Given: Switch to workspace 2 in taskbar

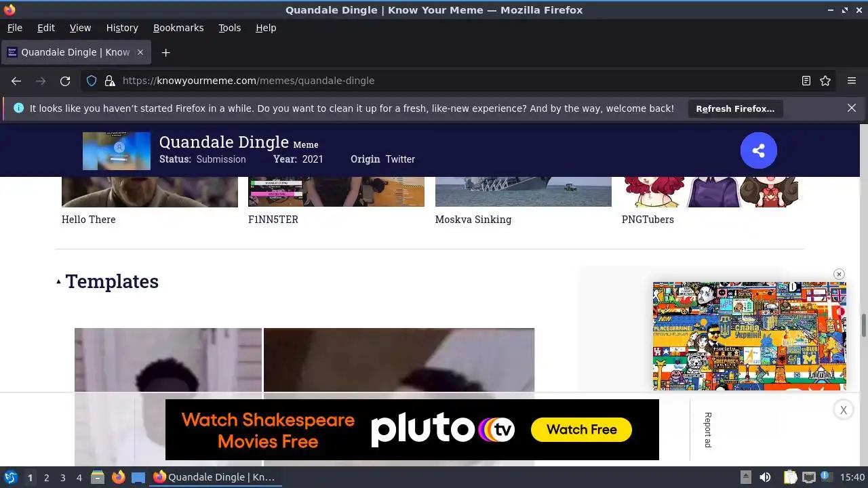Looking at the screenshot, I should [46, 477].
